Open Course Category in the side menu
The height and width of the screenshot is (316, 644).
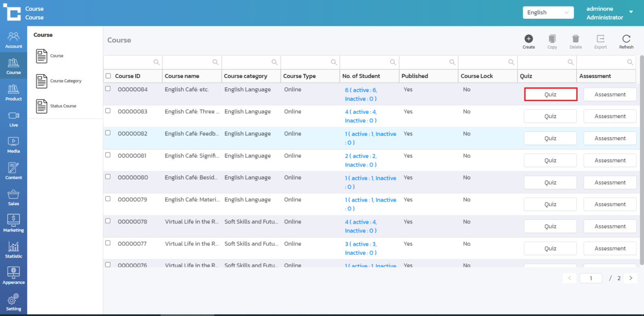coord(65,81)
